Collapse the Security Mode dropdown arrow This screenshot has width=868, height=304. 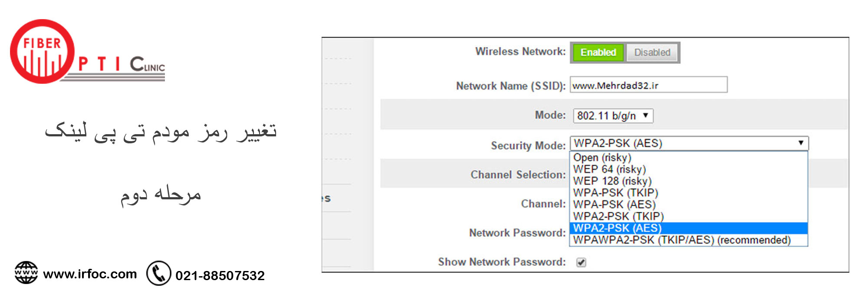tap(801, 143)
